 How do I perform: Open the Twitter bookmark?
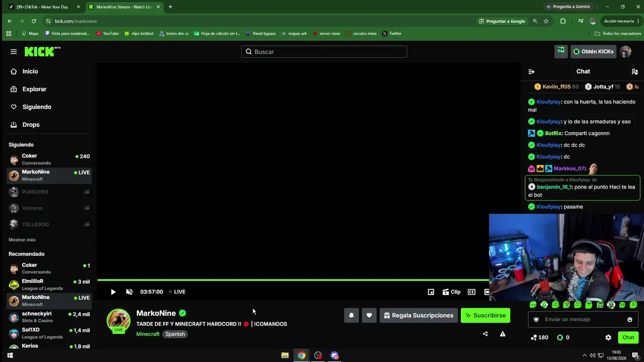click(x=391, y=34)
